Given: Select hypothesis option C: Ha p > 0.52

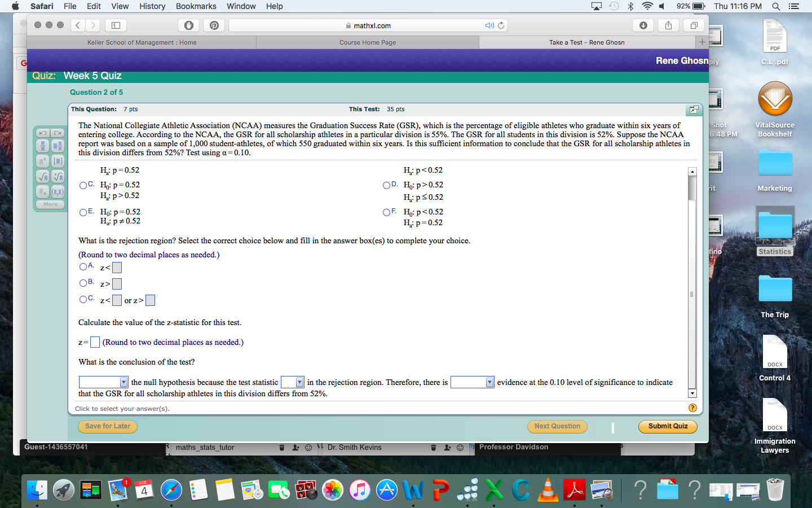Looking at the screenshot, I should pyautogui.click(x=83, y=185).
